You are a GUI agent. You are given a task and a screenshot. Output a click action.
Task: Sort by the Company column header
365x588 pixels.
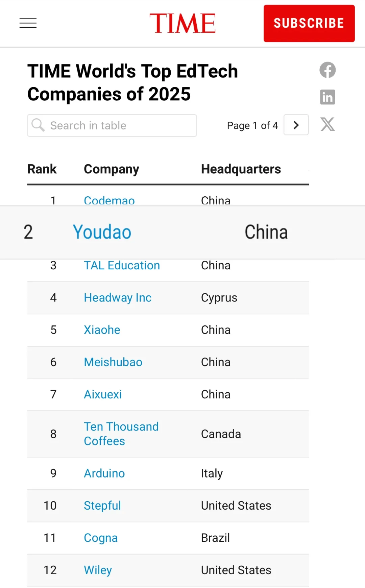click(112, 169)
